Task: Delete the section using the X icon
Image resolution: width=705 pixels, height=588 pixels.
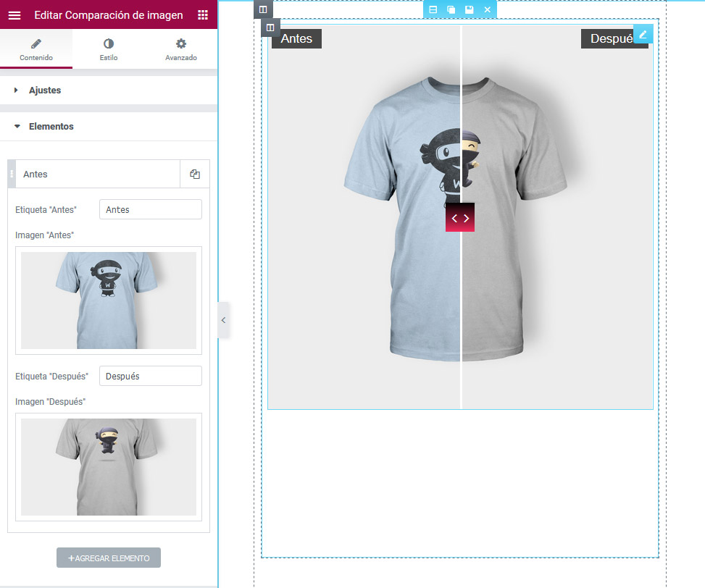Action: pyautogui.click(x=488, y=9)
